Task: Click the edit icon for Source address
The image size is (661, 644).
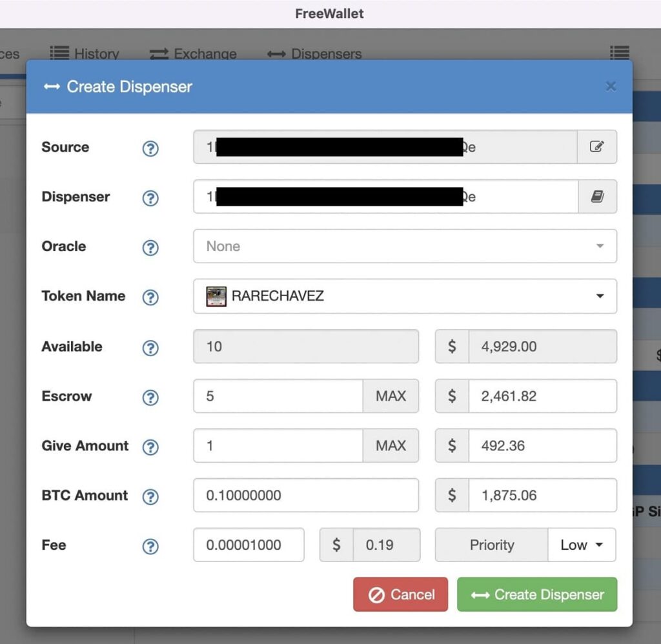Action: click(597, 147)
